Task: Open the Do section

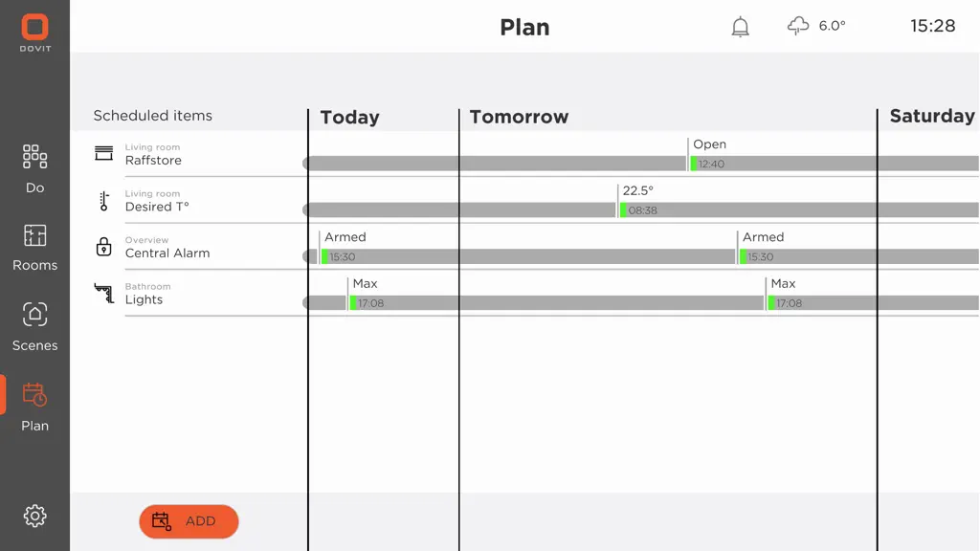Action: click(35, 168)
